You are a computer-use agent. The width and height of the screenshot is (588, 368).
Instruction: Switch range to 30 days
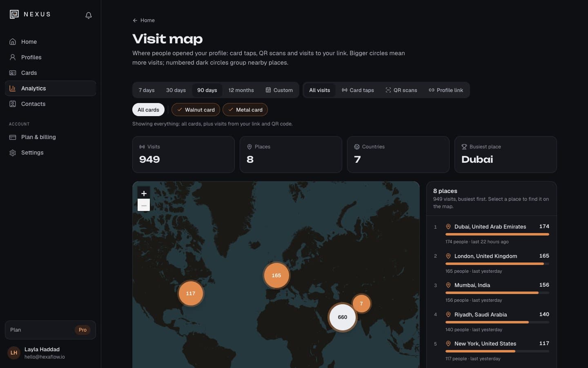tap(176, 90)
